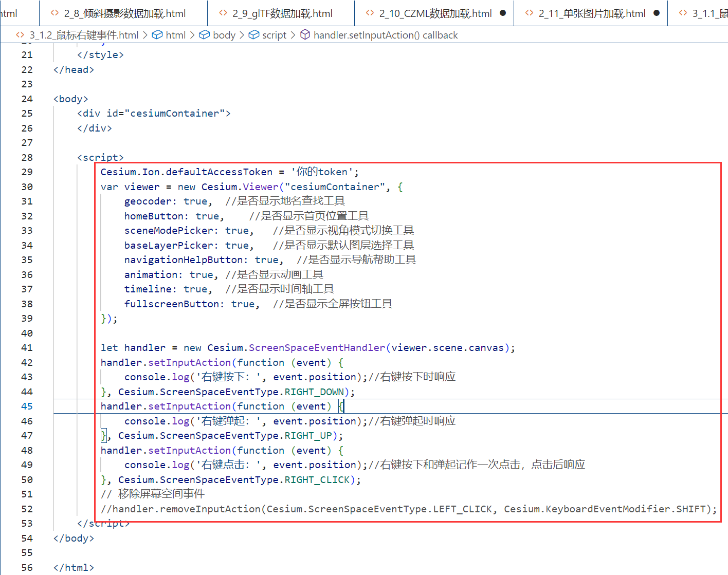Viewport: 728px width, 575px height.
Task: Switch to the 2_11_单张图片加载.html tab
Action: click(591, 13)
